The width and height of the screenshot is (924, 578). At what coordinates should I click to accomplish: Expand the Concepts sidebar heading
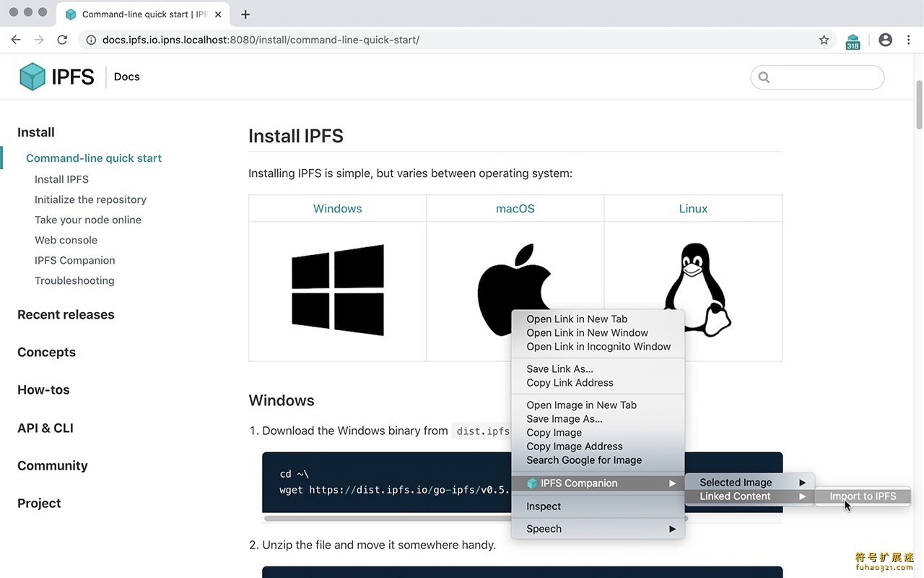[46, 352]
